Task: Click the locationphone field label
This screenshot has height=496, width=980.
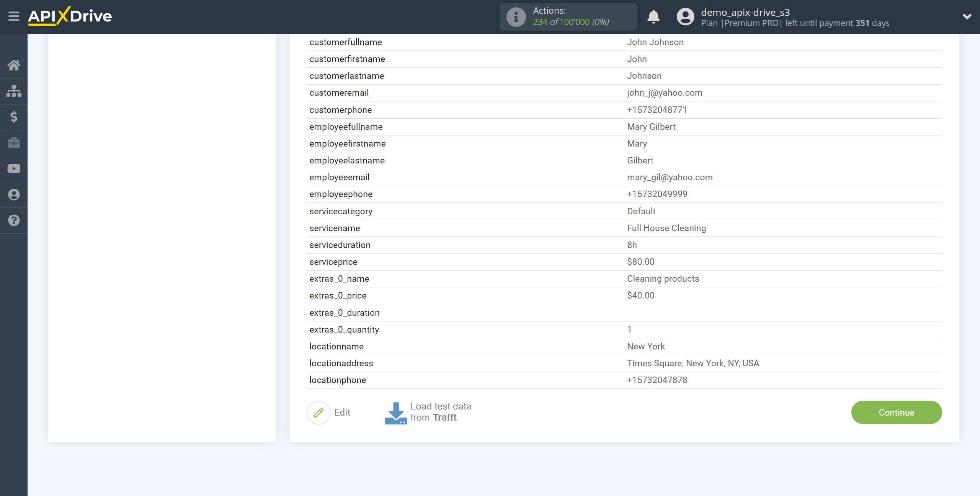Action: click(x=338, y=380)
